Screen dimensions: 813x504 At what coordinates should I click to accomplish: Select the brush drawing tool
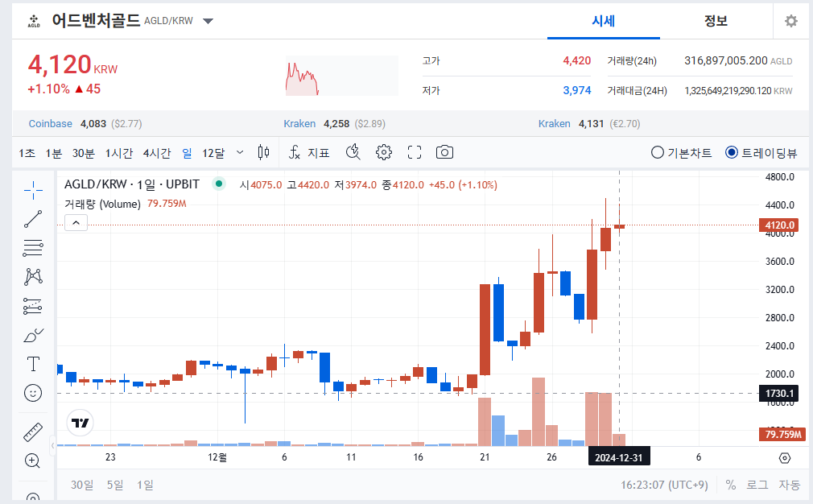click(33, 336)
